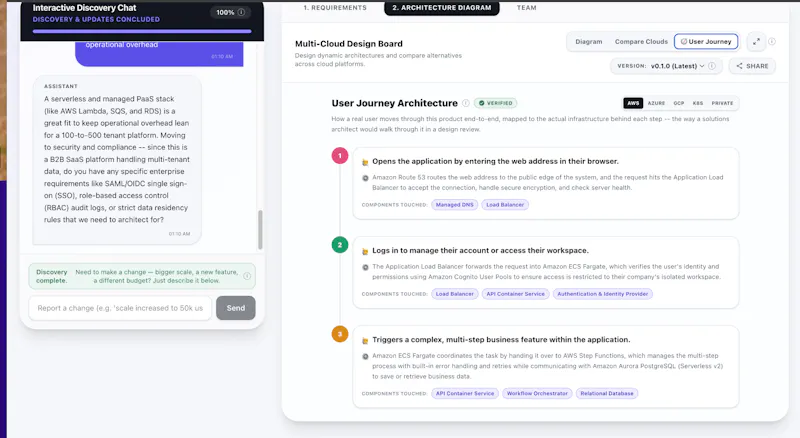Click the info icon beside 100% progress
This screenshot has width=800, height=438.
coord(241,12)
